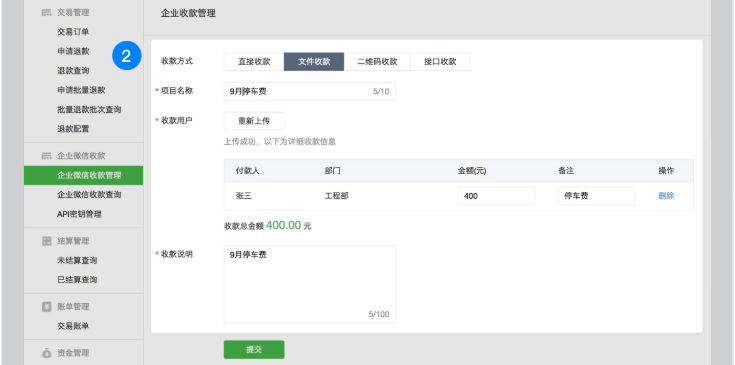Switch to 接口收款 method
735x365 pixels.
(x=440, y=61)
